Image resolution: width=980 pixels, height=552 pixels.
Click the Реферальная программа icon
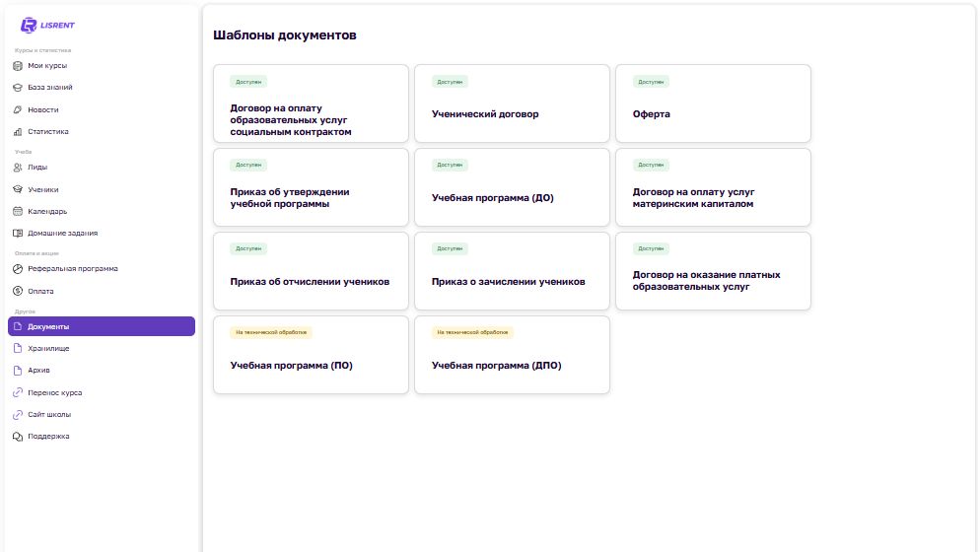pos(18,269)
